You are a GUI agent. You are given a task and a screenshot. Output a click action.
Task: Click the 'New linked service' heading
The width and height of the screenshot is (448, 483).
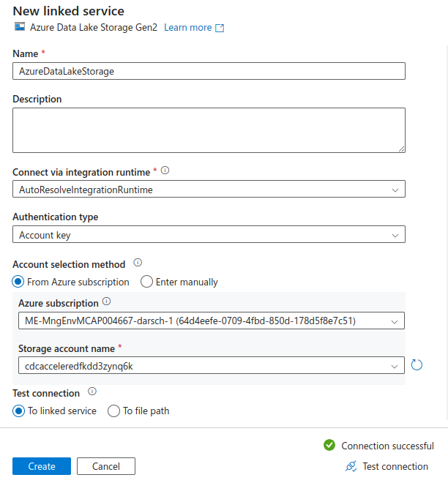[68, 11]
